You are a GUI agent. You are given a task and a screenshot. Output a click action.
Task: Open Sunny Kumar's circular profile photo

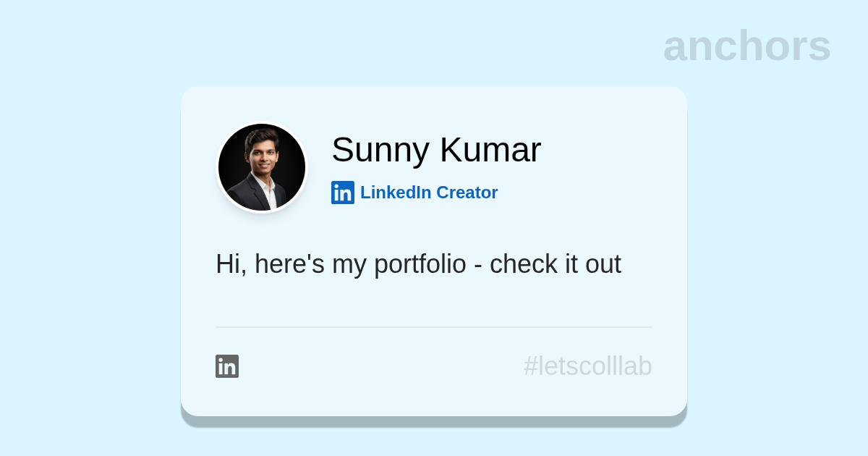262,167
